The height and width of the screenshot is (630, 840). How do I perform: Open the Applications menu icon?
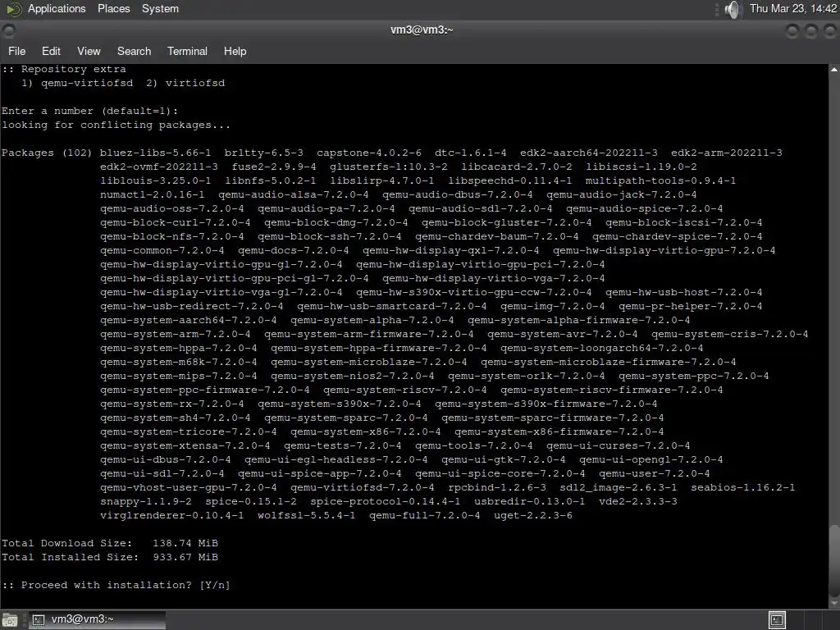coord(13,8)
